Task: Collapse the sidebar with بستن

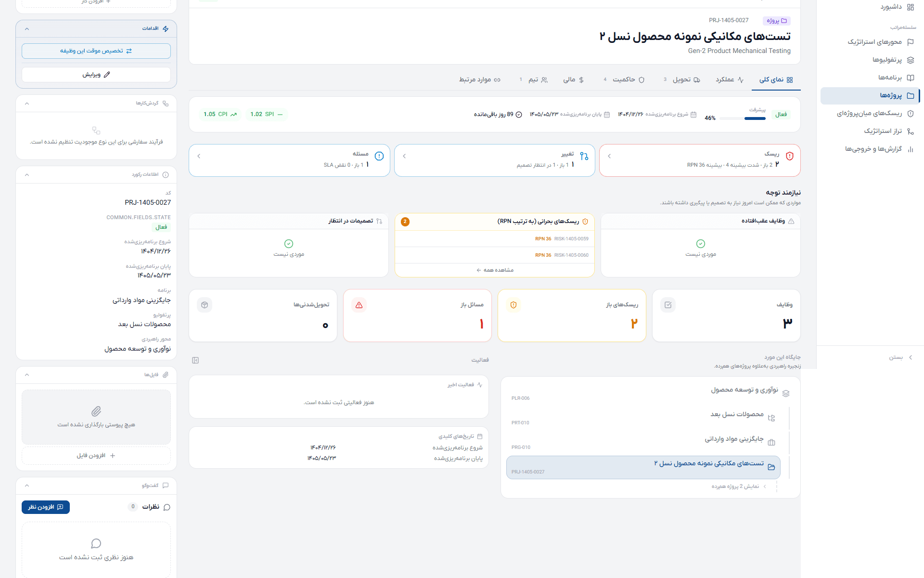Action: point(900,357)
